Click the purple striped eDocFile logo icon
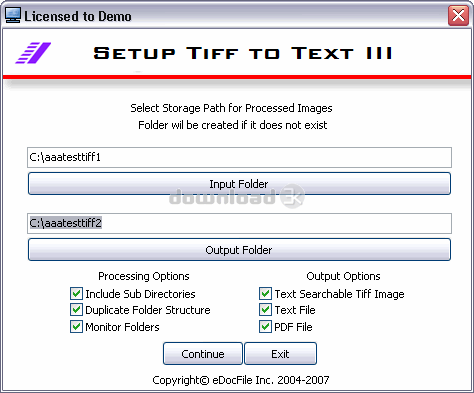 (x=33, y=53)
